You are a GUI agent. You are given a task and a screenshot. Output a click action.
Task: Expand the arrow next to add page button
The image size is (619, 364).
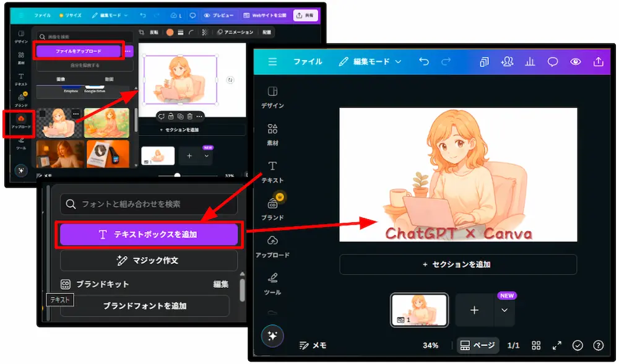click(x=504, y=310)
